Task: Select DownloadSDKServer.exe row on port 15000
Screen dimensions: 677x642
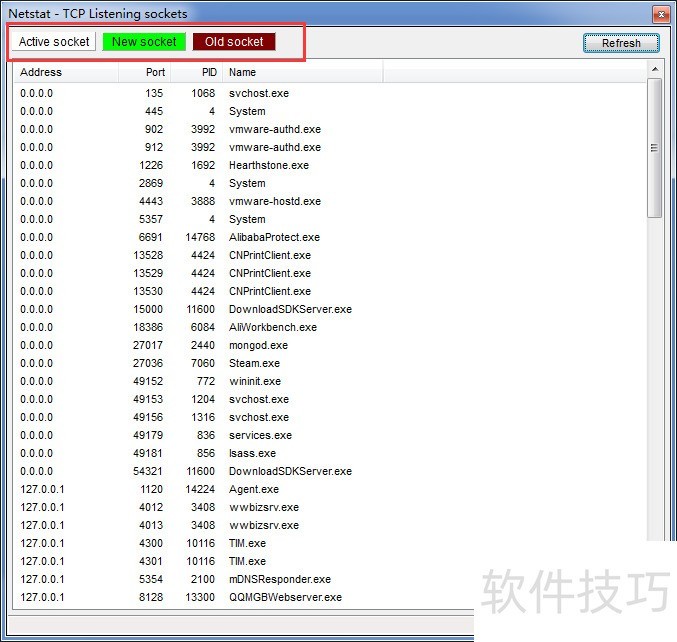Action: coord(330,309)
